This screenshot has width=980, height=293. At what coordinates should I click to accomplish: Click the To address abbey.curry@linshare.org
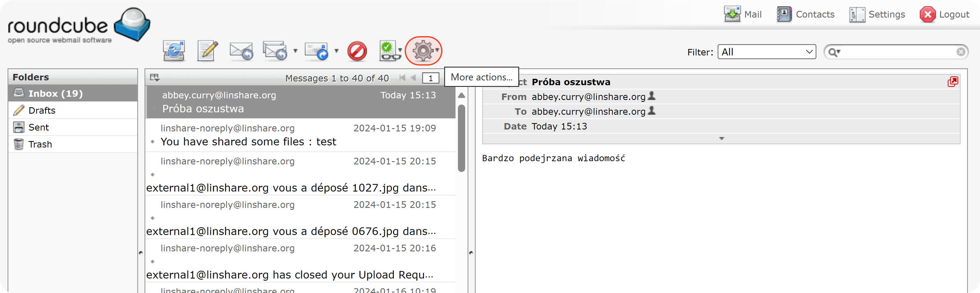588,112
